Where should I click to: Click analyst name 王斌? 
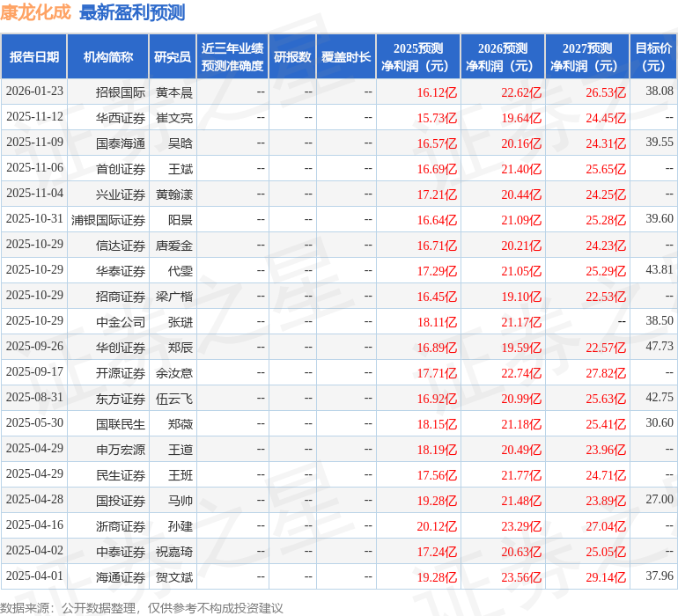click(x=181, y=169)
